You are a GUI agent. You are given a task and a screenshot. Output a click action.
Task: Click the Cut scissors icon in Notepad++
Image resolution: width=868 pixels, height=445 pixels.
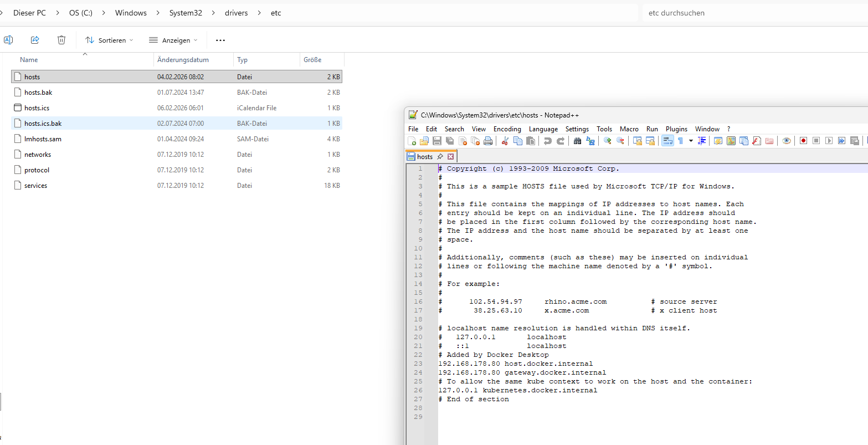click(505, 141)
